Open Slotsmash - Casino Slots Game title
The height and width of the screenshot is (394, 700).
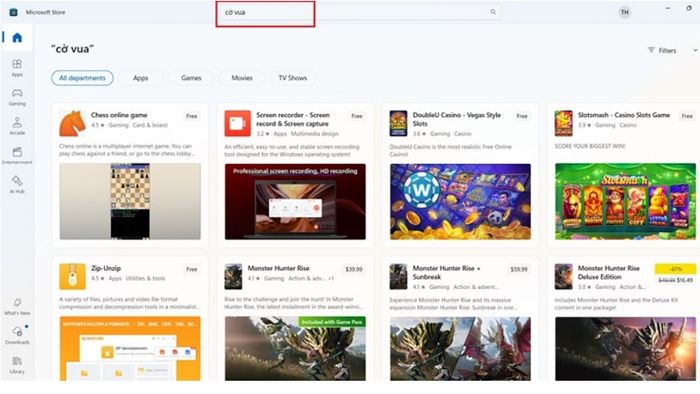pos(624,115)
